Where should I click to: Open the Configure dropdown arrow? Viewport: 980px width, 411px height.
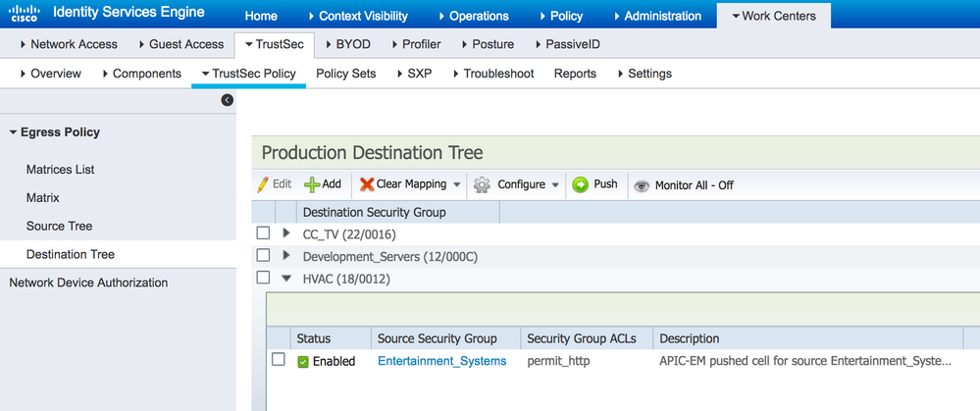tap(555, 184)
